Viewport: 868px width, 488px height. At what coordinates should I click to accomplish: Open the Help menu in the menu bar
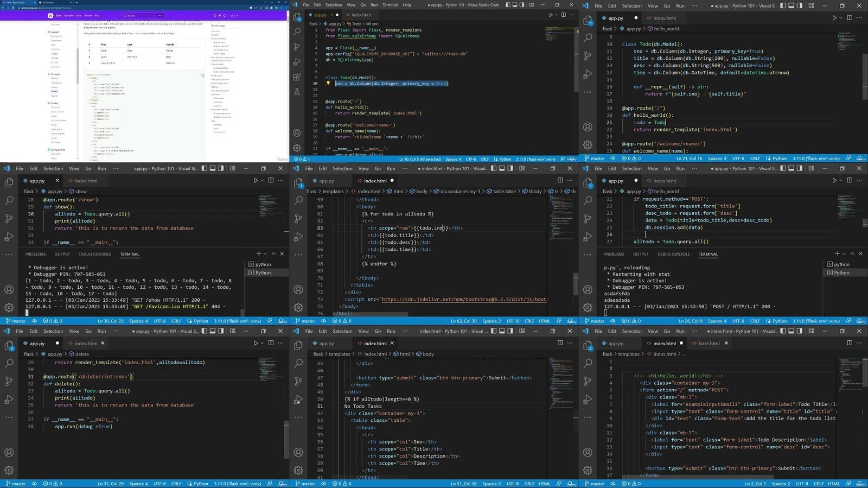pos(407,5)
